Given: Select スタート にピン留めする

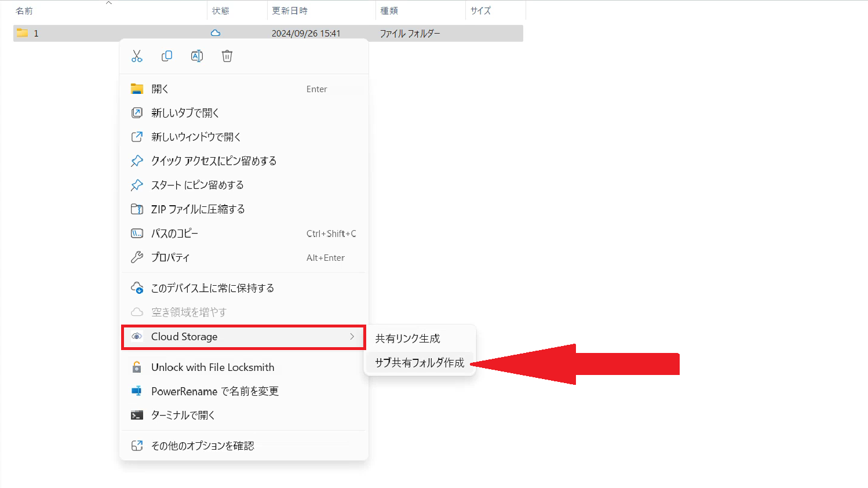Looking at the screenshot, I should coord(243,185).
